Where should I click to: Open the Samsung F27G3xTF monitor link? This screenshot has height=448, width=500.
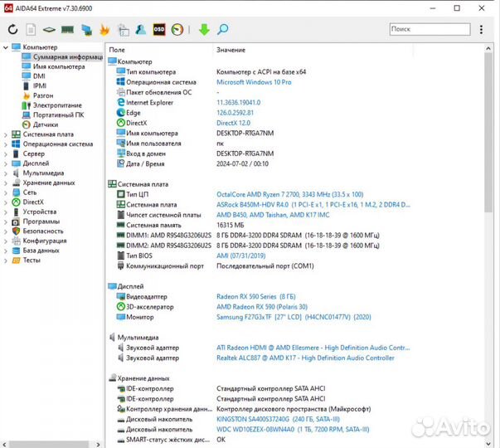pyautogui.click(x=294, y=317)
